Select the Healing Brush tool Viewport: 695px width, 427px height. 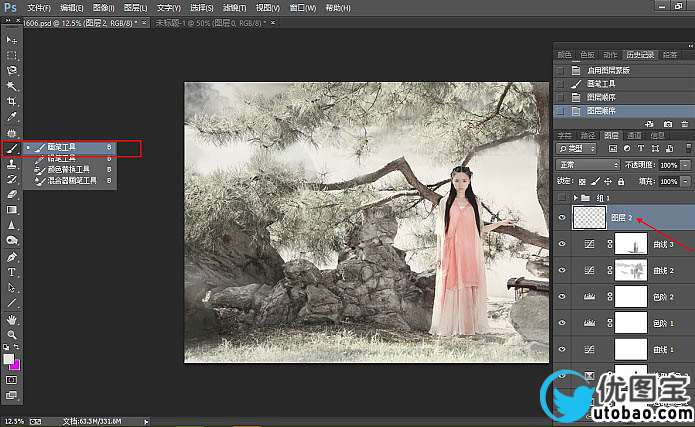pos(12,133)
